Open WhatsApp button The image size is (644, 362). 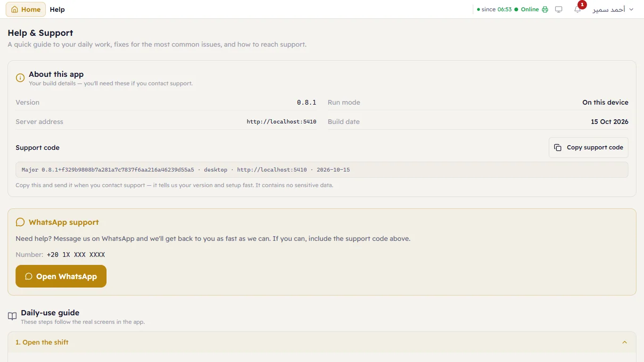point(61,276)
